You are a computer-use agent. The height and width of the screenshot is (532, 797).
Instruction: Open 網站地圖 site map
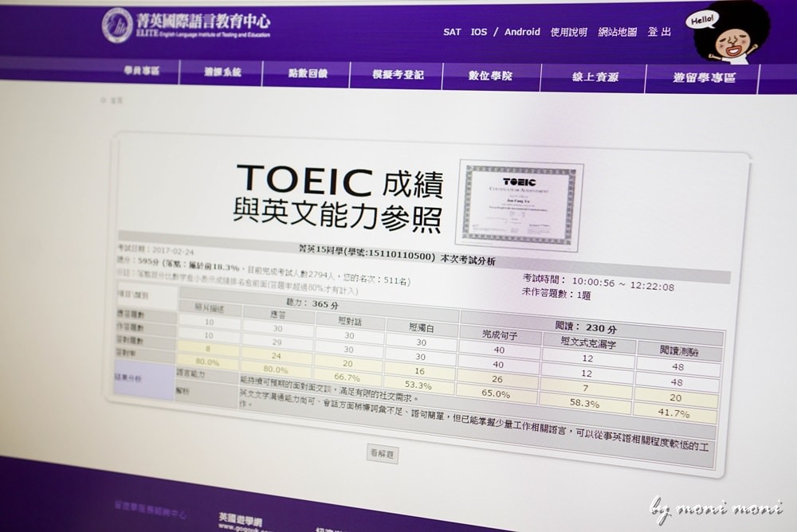point(618,33)
